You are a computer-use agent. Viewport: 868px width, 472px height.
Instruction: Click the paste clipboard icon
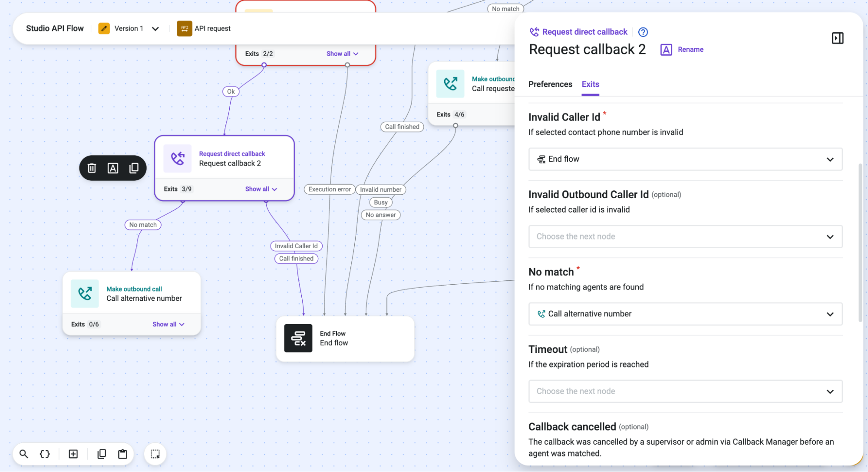[x=123, y=454]
